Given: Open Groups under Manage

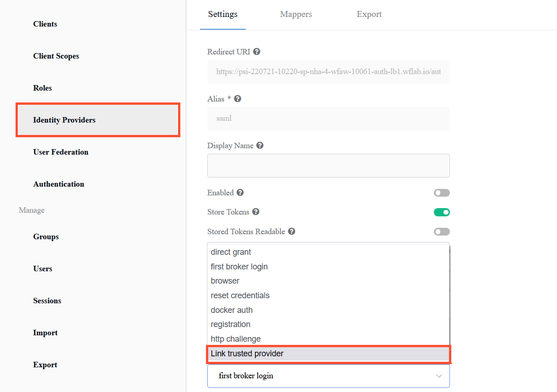Looking at the screenshot, I should (46, 236).
